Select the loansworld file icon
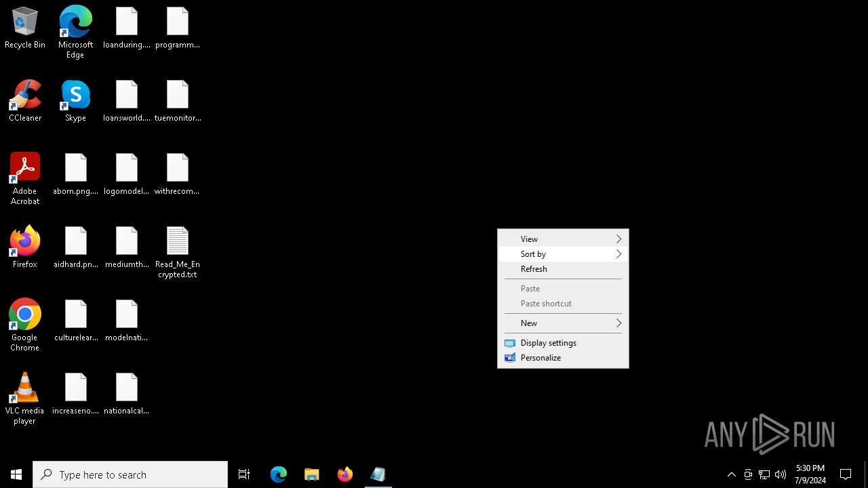The width and height of the screenshot is (868, 488). tap(127, 102)
